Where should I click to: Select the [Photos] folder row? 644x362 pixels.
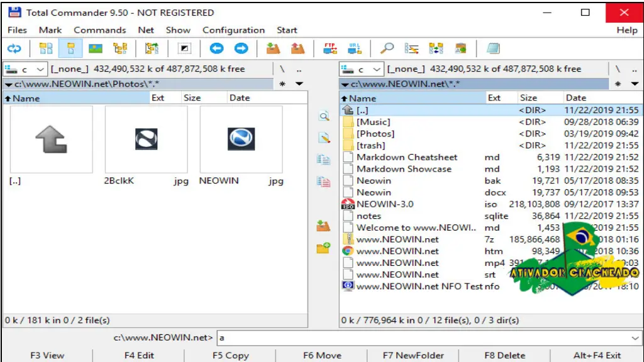[x=491, y=134]
